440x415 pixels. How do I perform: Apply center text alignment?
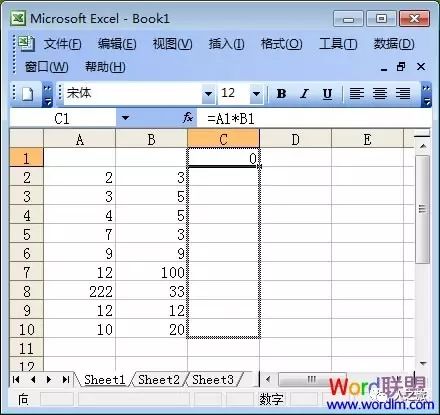380,94
